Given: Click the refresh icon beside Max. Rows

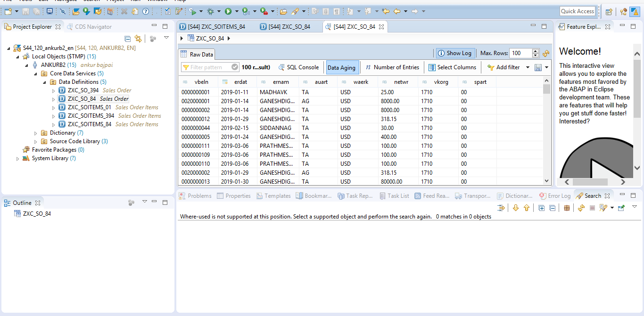Looking at the screenshot, I should (546, 54).
